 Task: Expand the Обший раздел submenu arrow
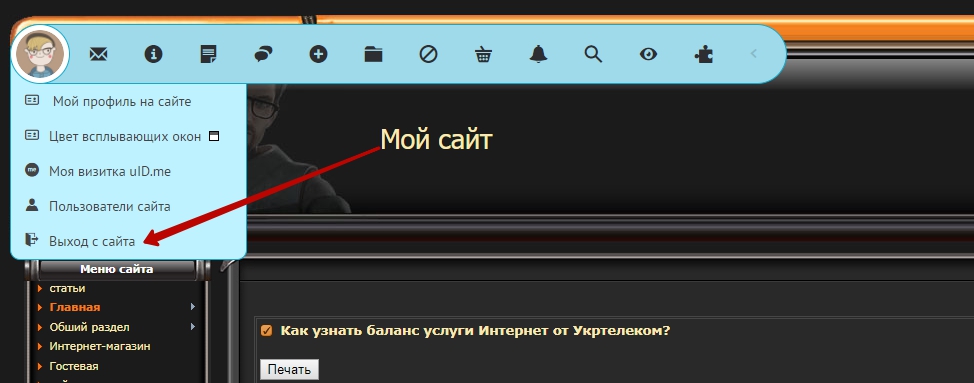coord(193,327)
